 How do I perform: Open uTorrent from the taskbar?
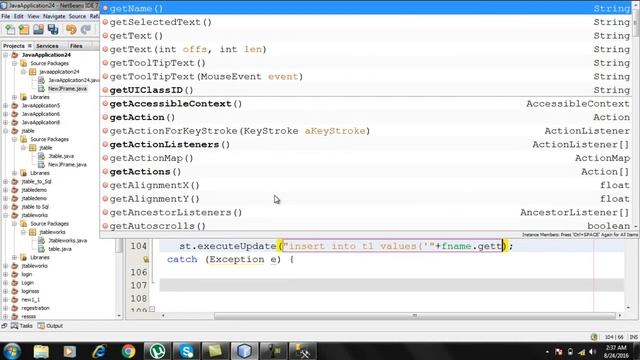(157, 351)
